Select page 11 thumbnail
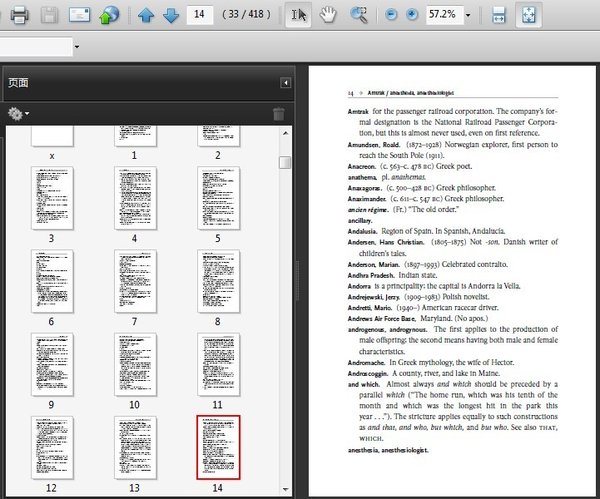The height and width of the screenshot is (499, 600). coord(218,364)
